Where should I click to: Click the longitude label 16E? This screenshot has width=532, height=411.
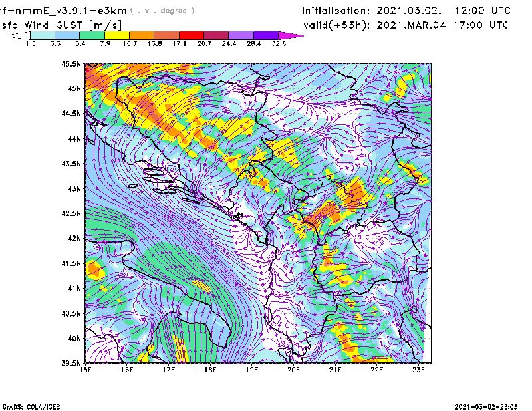127,370
